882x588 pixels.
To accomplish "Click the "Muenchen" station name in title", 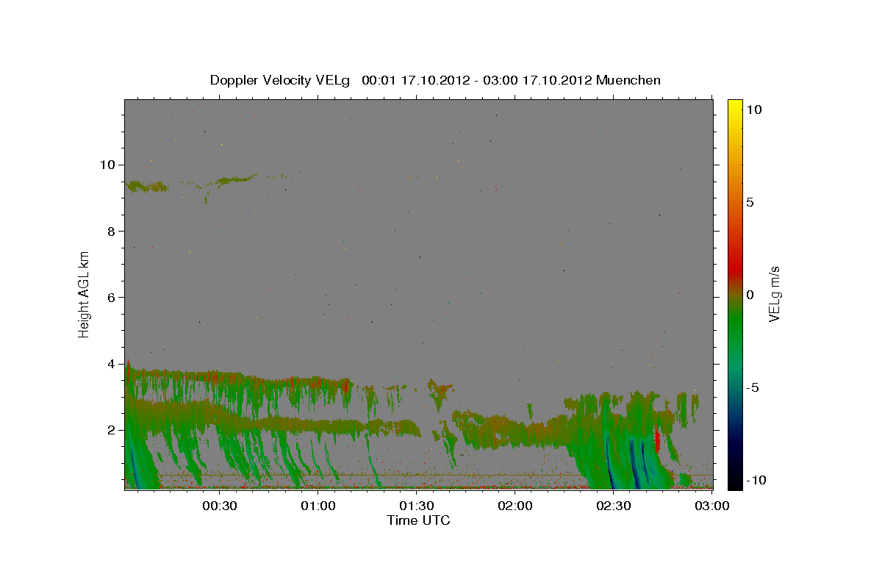I will [628, 80].
